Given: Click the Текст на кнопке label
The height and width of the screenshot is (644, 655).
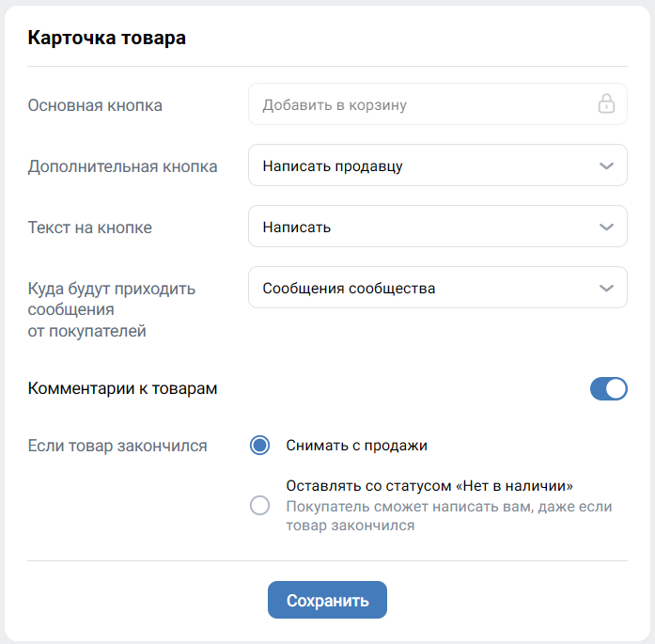Looking at the screenshot, I should (x=90, y=228).
